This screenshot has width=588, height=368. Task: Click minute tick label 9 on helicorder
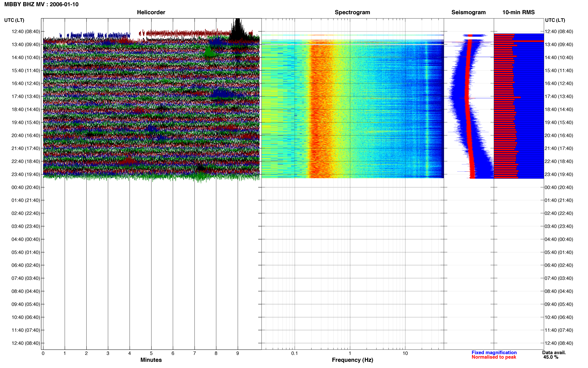click(238, 353)
